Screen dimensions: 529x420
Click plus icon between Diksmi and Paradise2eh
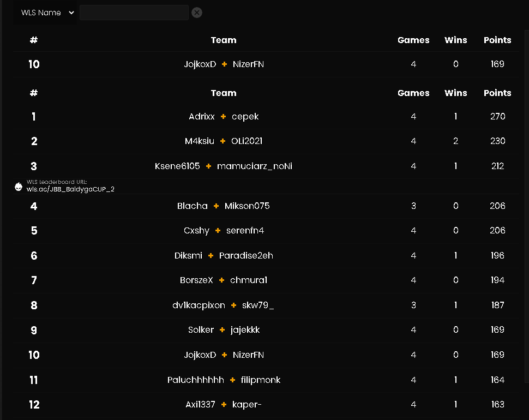[211, 255]
